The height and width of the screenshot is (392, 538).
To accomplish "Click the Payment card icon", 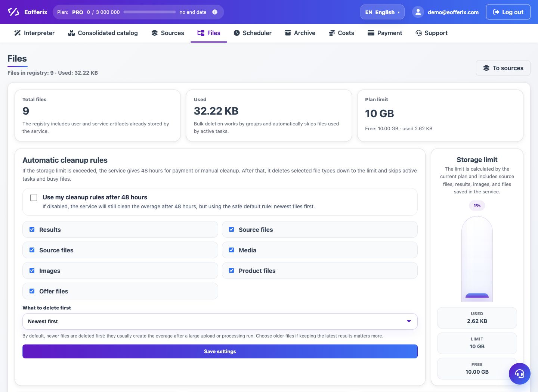I will pos(371,33).
